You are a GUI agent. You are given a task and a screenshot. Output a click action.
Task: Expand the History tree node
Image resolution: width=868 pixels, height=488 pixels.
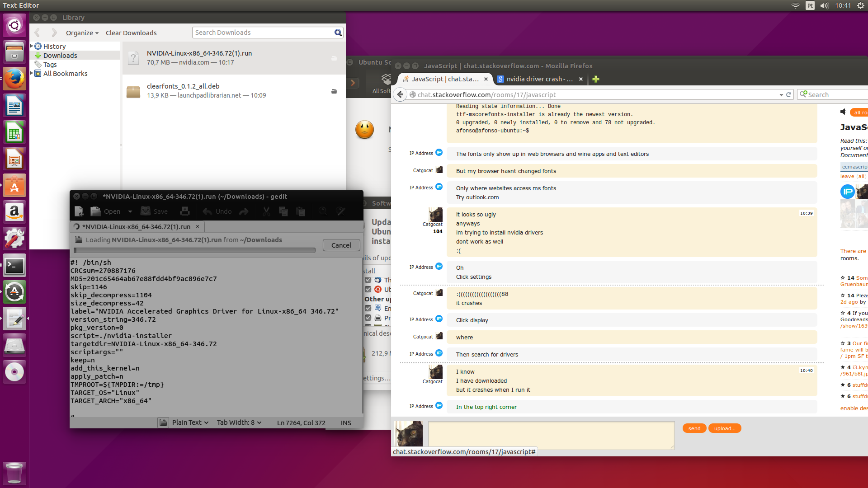pos(32,46)
